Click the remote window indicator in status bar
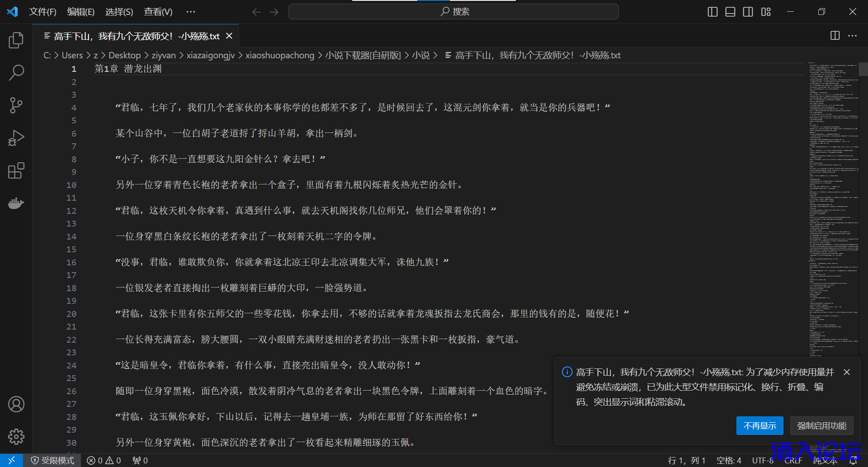The width and height of the screenshot is (868, 467). 12,460
